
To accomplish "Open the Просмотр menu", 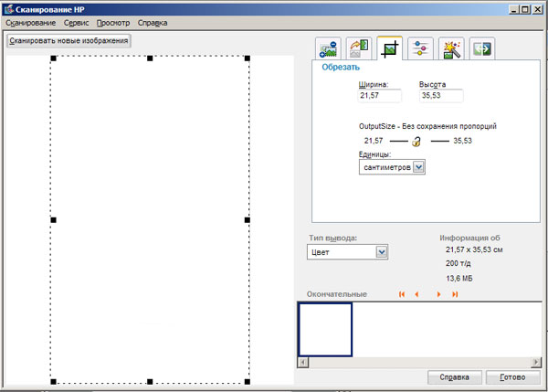I will (x=113, y=23).
